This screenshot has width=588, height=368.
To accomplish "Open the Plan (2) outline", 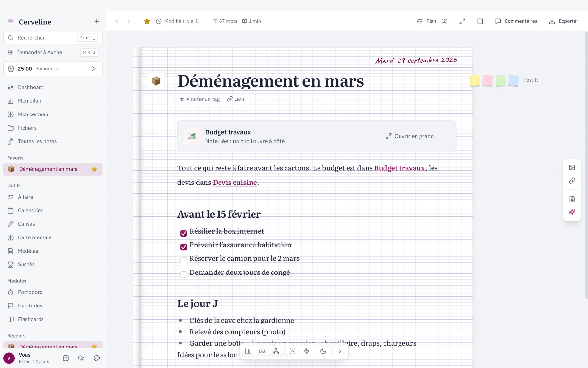I will [x=432, y=21].
